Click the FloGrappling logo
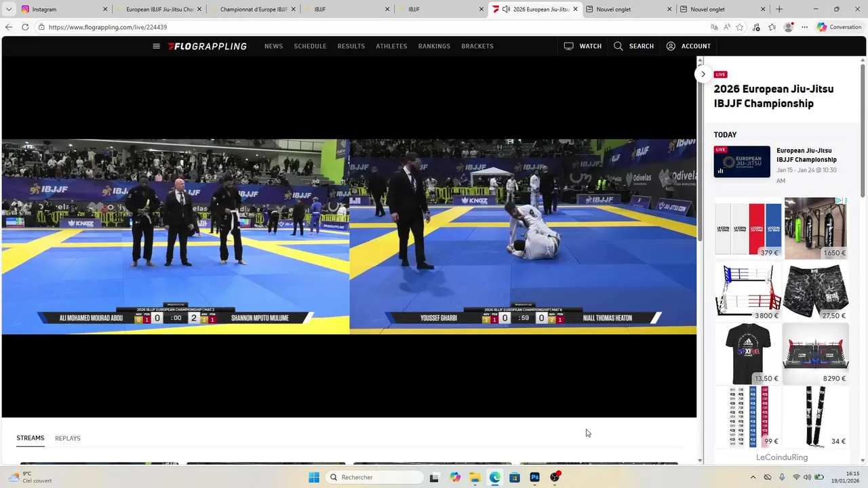 pyautogui.click(x=208, y=46)
